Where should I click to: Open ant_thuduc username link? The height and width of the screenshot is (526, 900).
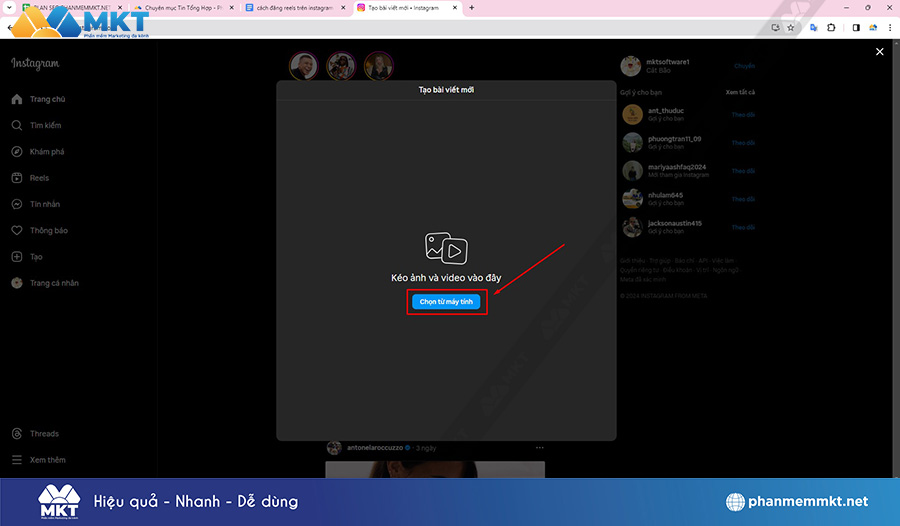point(666,110)
